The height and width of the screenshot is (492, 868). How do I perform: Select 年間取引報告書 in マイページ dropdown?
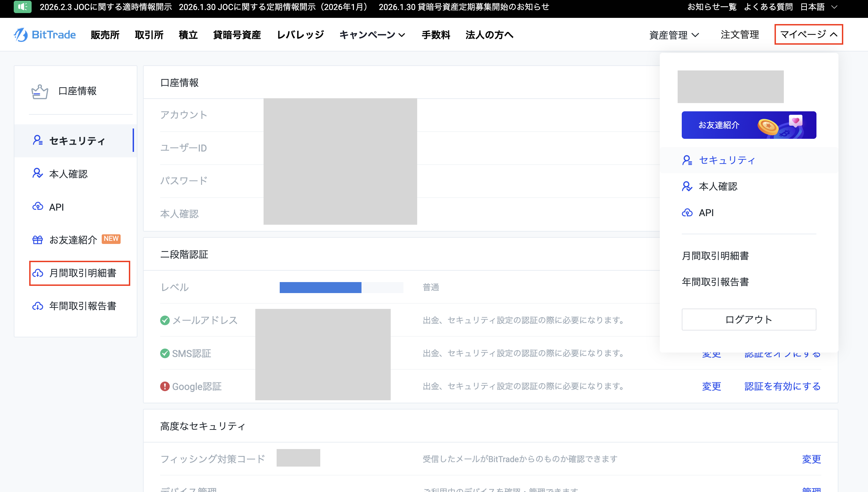pos(715,282)
